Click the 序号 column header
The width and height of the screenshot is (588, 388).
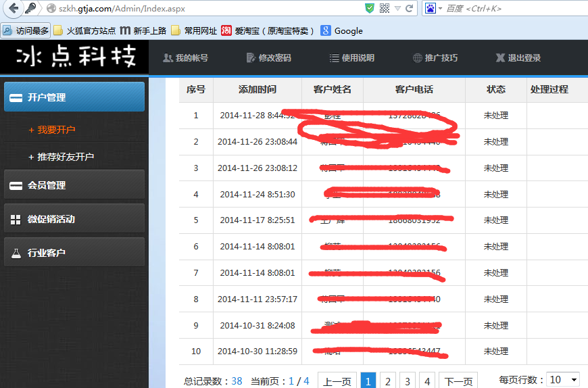coord(196,90)
